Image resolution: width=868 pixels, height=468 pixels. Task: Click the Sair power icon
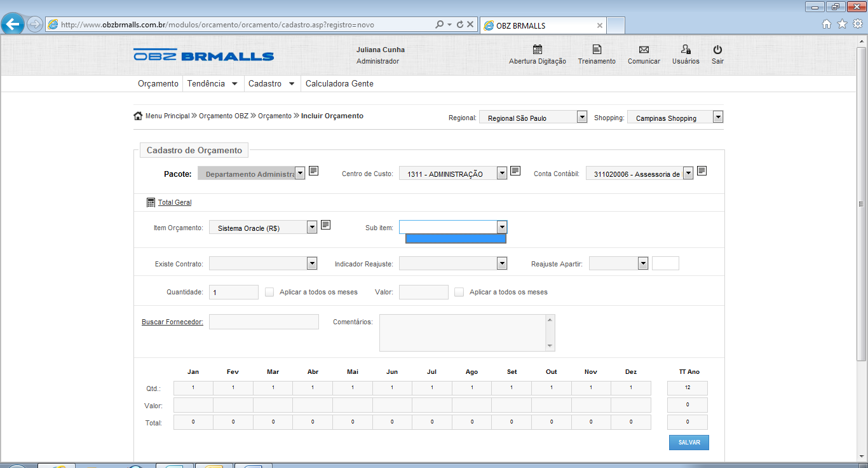[717, 50]
